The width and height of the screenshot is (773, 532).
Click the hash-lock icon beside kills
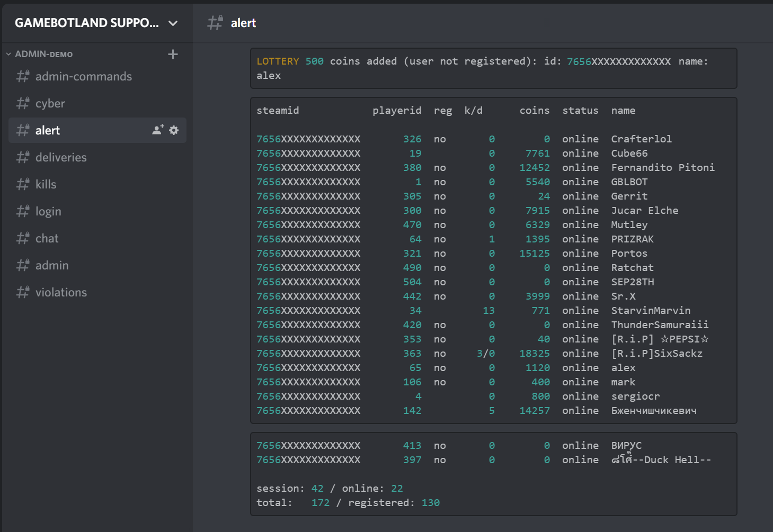tap(23, 184)
